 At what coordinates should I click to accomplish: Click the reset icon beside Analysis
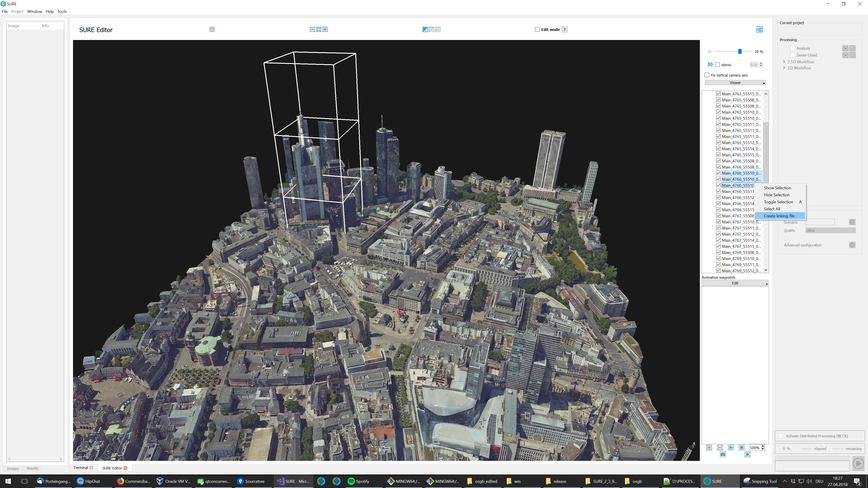852,49
